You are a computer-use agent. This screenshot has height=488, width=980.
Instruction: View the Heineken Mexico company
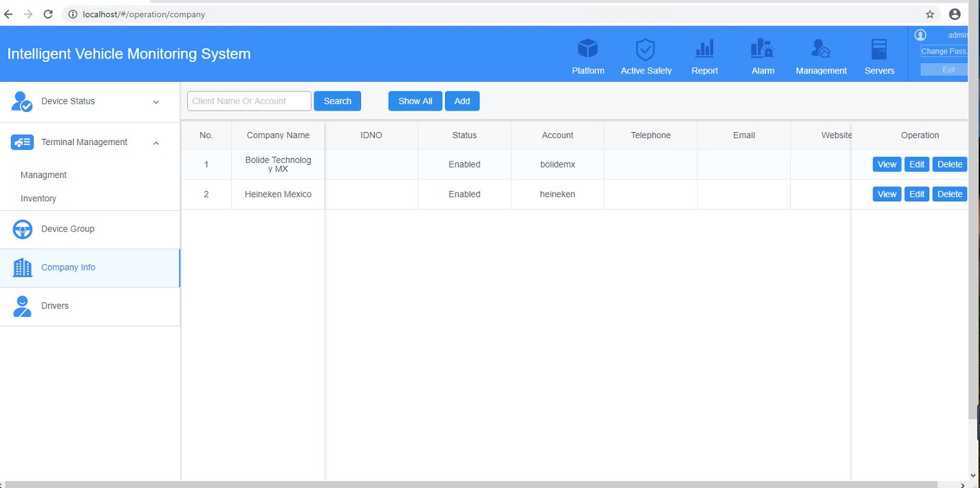(887, 195)
